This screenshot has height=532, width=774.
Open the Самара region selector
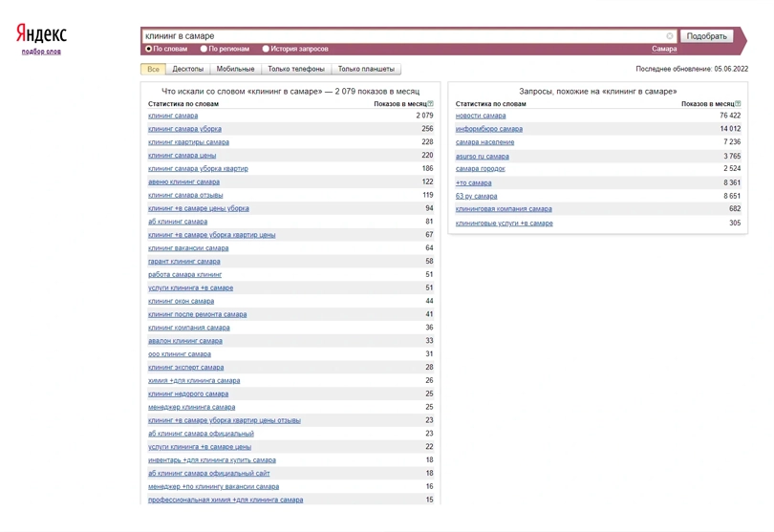click(x=664, y=49)
